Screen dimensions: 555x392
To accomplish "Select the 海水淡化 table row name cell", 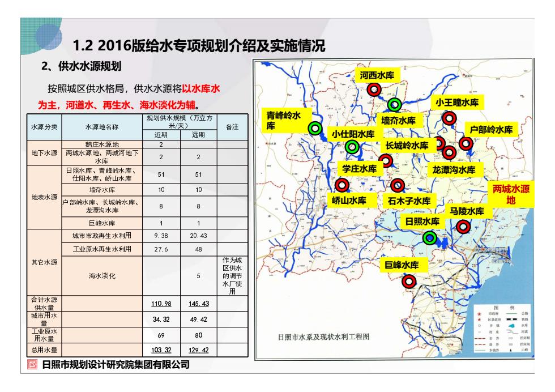I will click(102, 276).
